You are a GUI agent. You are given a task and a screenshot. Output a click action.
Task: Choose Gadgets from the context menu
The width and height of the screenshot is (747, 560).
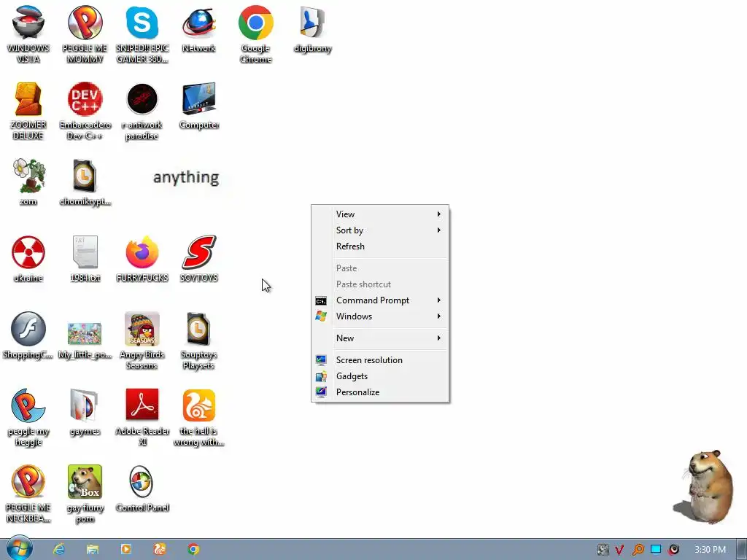point(379,376)
